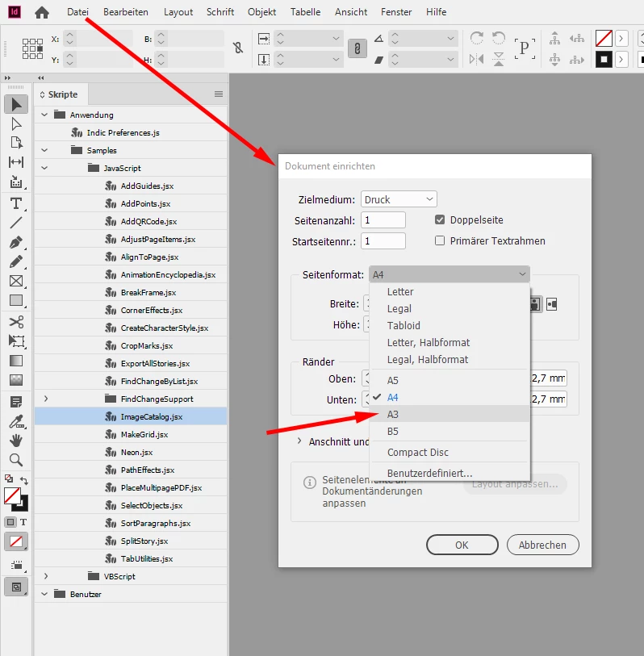Choose Benutzerdefiniert... page format option
The image size is (644, 656).
(450, 473)
